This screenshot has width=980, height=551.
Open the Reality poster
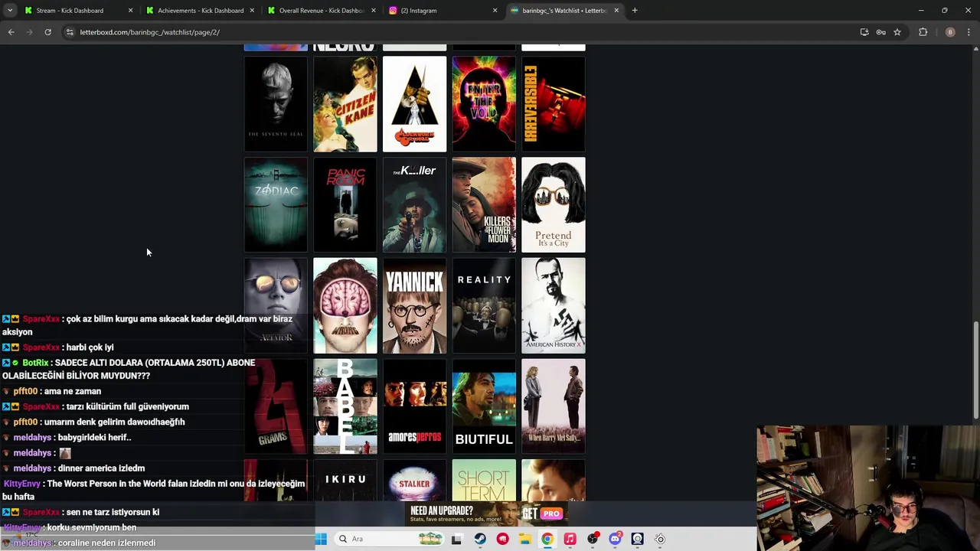point(484,306)
